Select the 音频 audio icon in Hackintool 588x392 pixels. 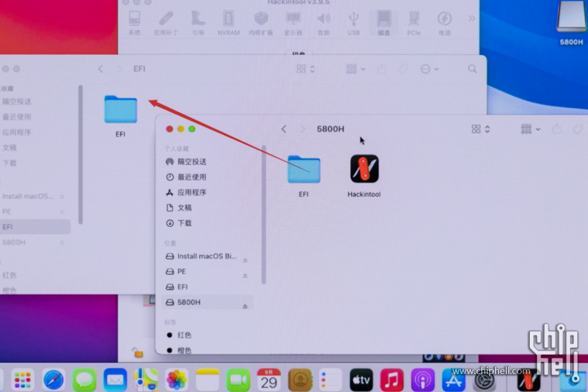(x=323, y=23)
